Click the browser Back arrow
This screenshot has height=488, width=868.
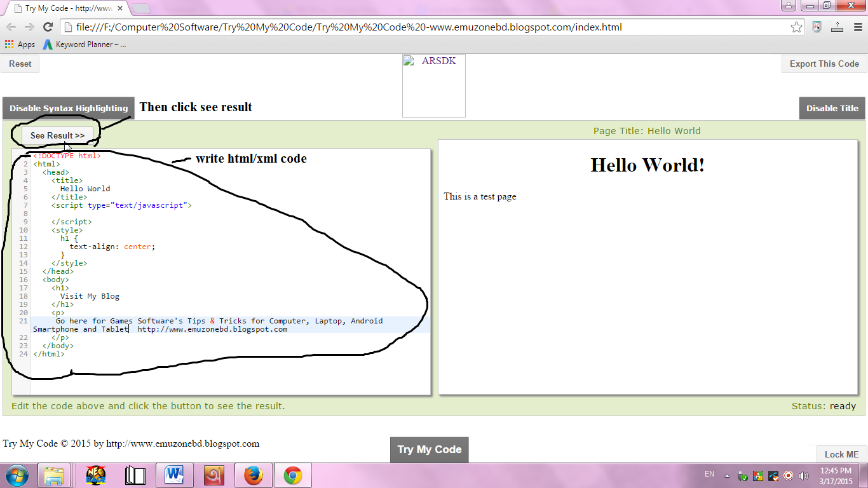[11, 27]
